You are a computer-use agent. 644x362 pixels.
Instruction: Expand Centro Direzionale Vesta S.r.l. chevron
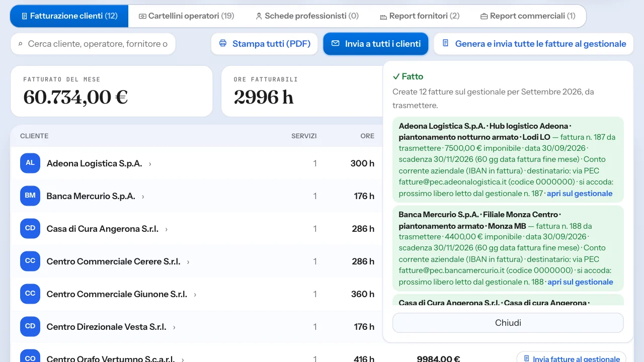(174, 327)
